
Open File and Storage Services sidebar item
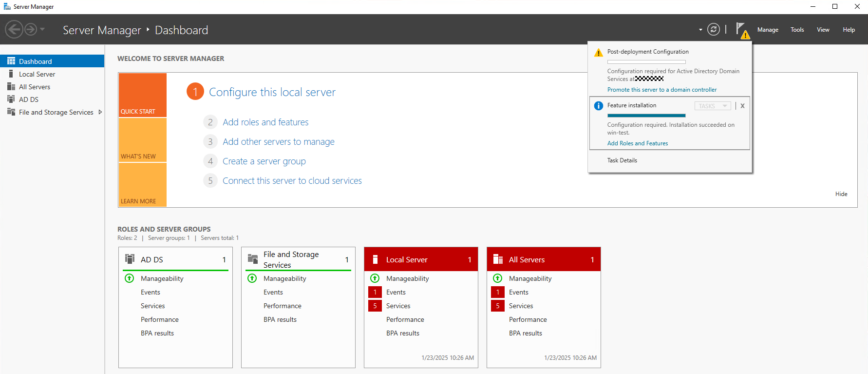(52, 112)
